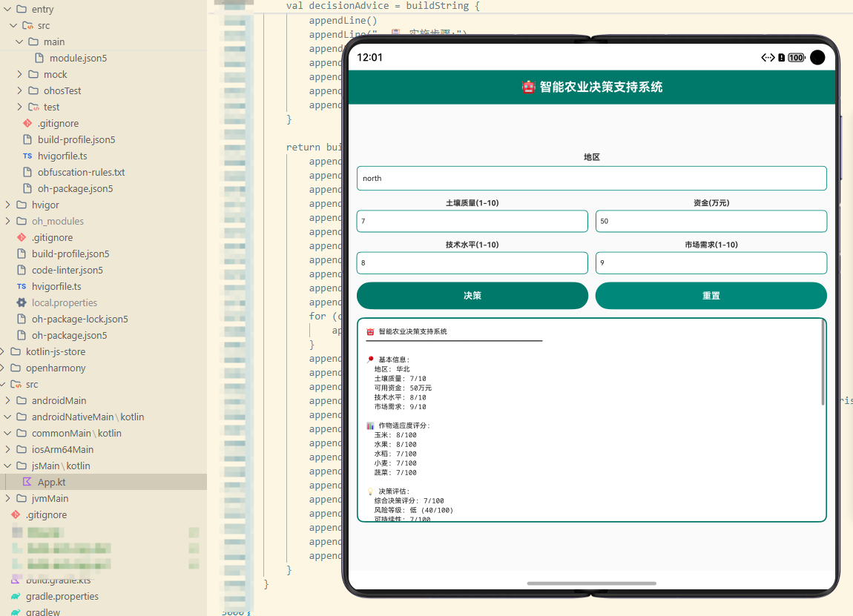The width and height of the screenshot is (853, 616).
Task: Expand the hvigor folder
Action: [x=7, y=205]
